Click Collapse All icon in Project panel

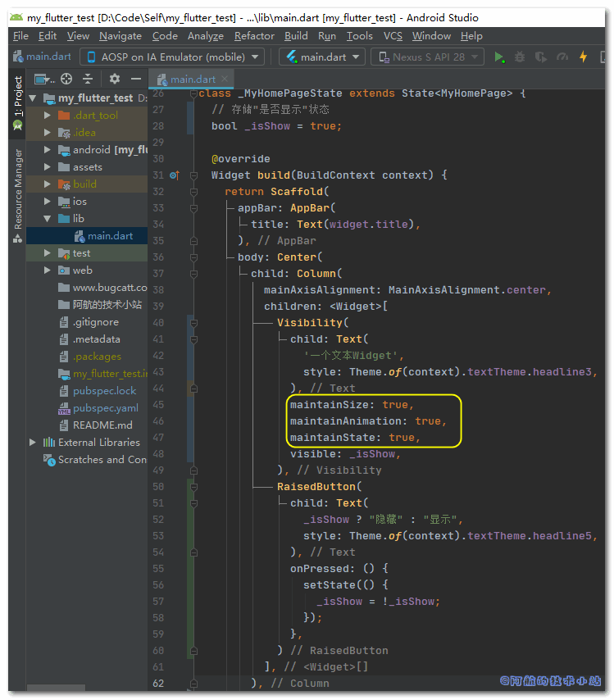pyautogui.click(x=87, y=80)
